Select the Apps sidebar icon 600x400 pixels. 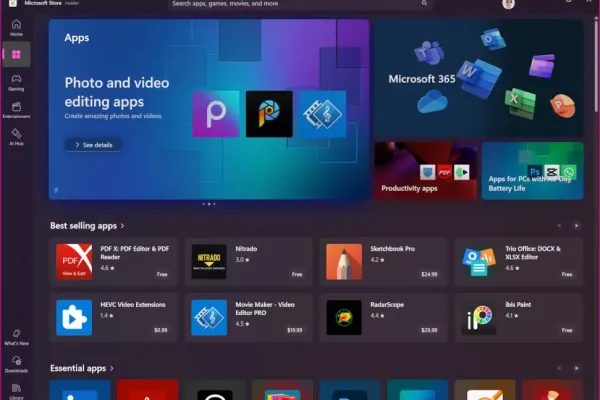[x=16, y=54]
